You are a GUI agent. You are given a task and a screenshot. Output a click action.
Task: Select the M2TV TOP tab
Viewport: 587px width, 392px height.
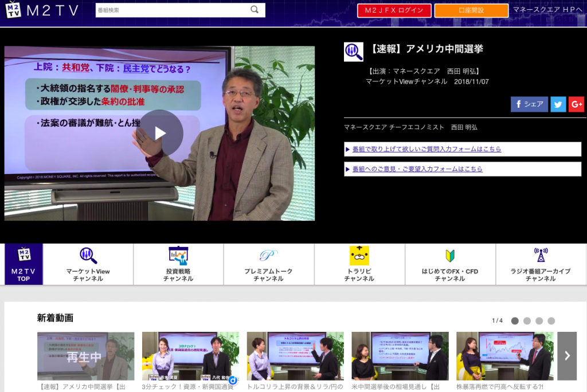pos(24,264)
